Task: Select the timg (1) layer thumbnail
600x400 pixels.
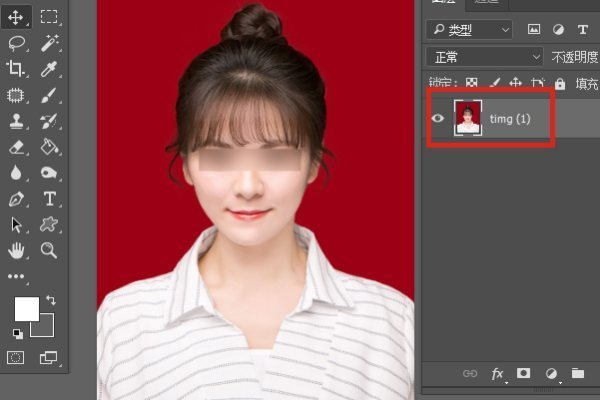Action: [x=468, y=118]
